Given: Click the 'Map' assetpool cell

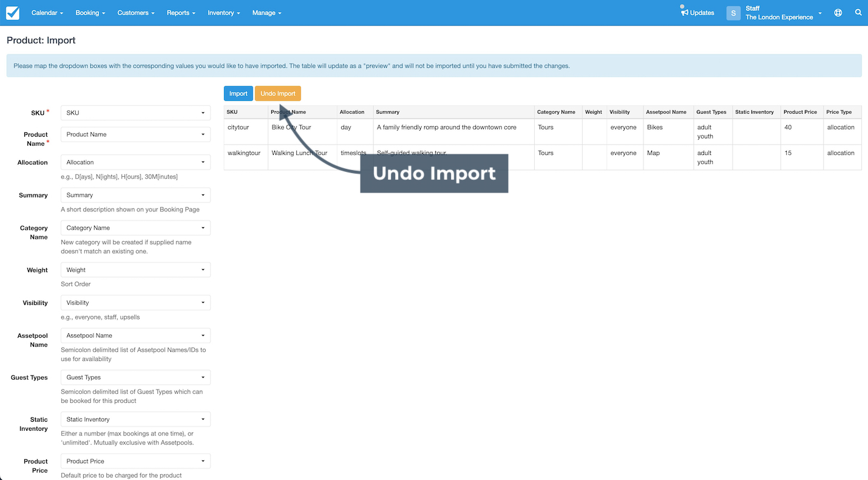Looking at the screenshot, I should 668,157.
